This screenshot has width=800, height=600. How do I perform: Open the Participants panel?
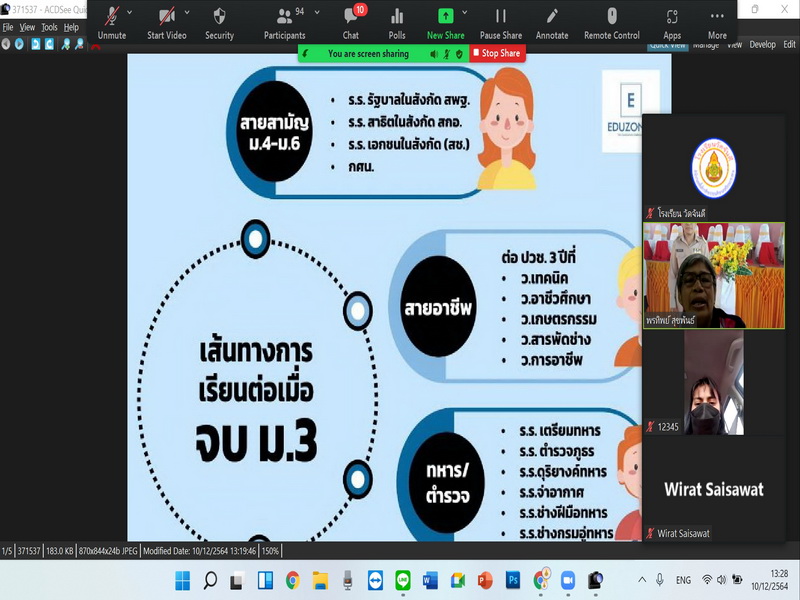pyautogui.click(x=284, y=22)
